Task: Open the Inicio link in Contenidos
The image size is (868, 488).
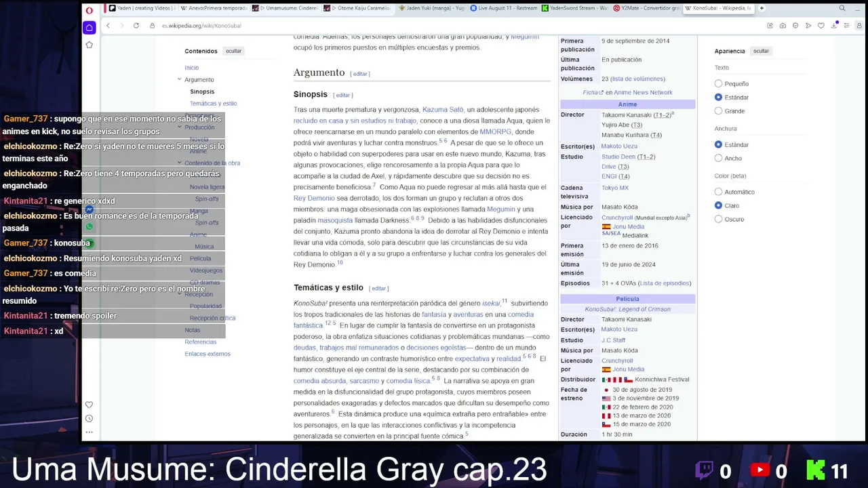Action: pyautogui.click(x=192, y=68)
